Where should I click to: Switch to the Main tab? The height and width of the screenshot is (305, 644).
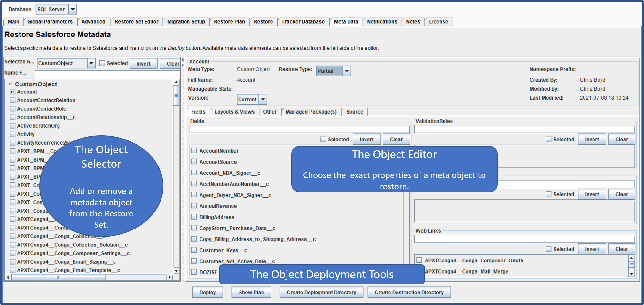(13, 22)
